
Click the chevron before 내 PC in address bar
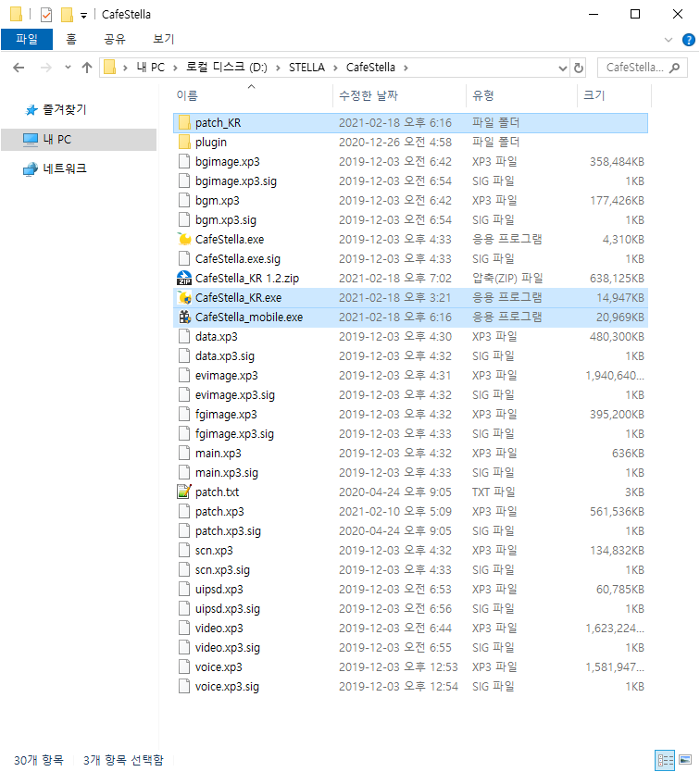[x=125, y=68]
